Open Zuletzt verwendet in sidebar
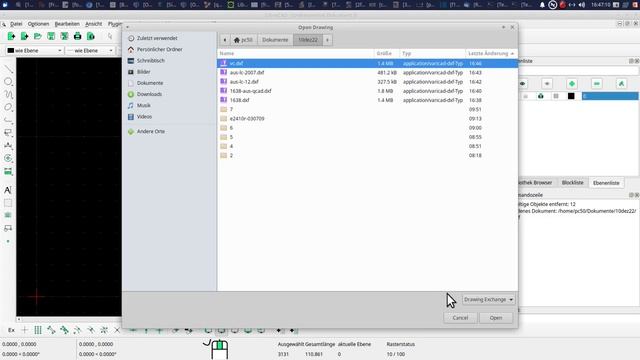The width and height of the screenshot is (640, 360). (x=157, y=38)
